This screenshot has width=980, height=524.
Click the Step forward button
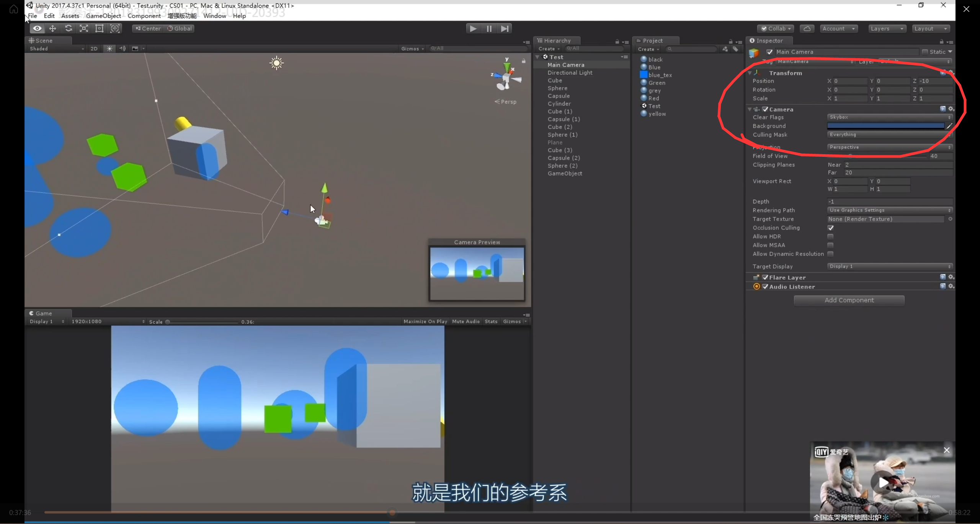[x=505, y=29]
